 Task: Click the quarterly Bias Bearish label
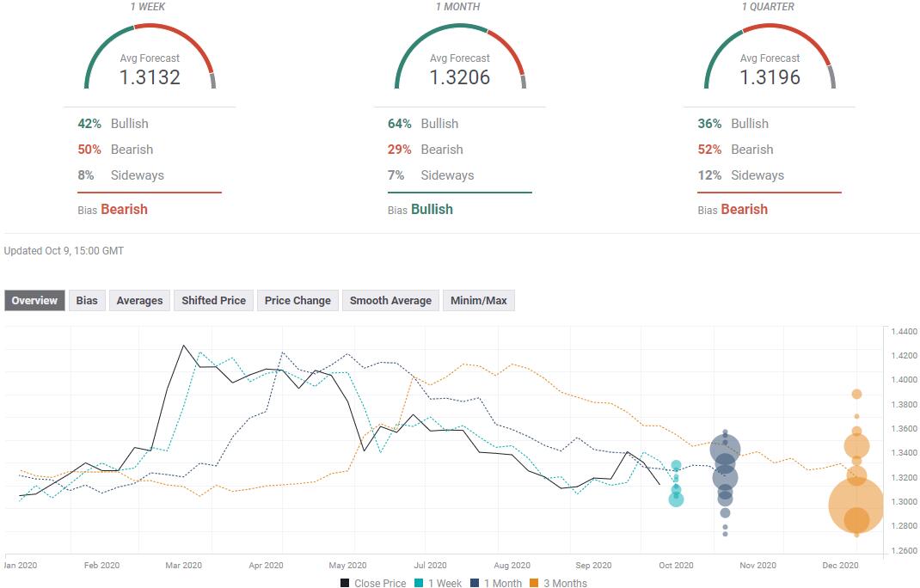[733, 210]
